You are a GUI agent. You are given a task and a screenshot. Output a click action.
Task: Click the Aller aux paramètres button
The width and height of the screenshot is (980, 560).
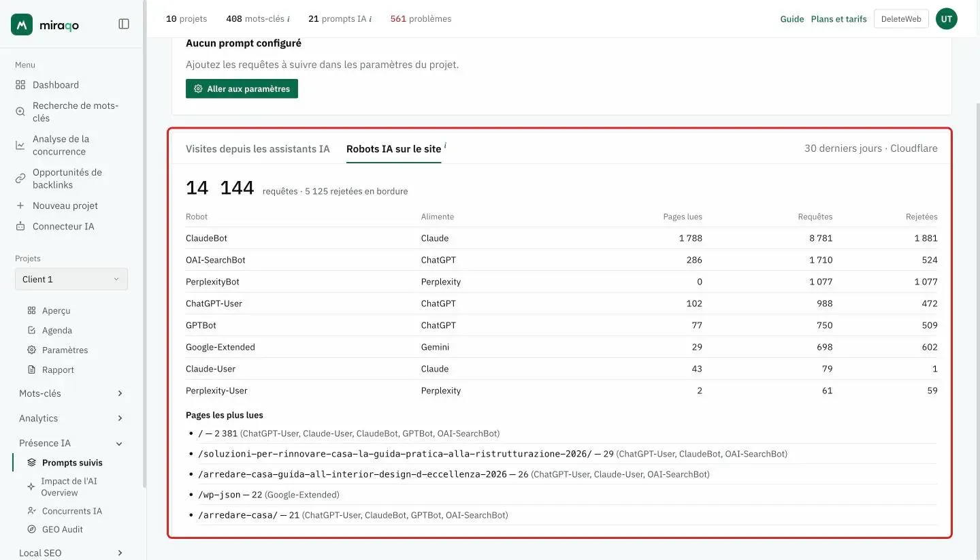[242, 88]
